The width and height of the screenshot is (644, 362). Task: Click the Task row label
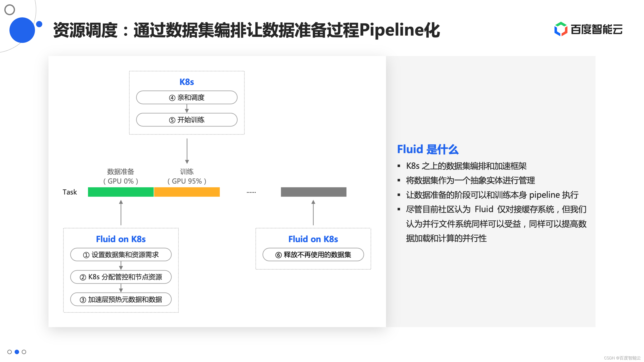(70, 192)
